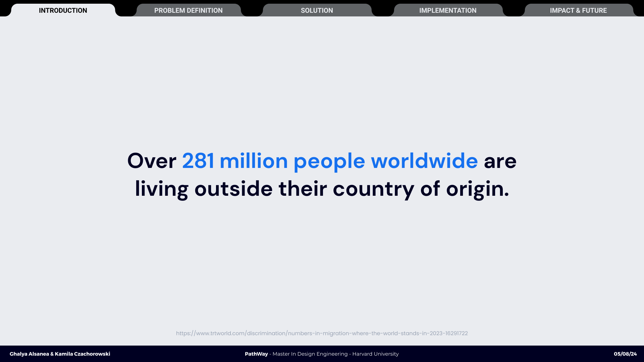Click 'living outside their country of origin.' line
The image size is (644, 362).
pos(322,189)
